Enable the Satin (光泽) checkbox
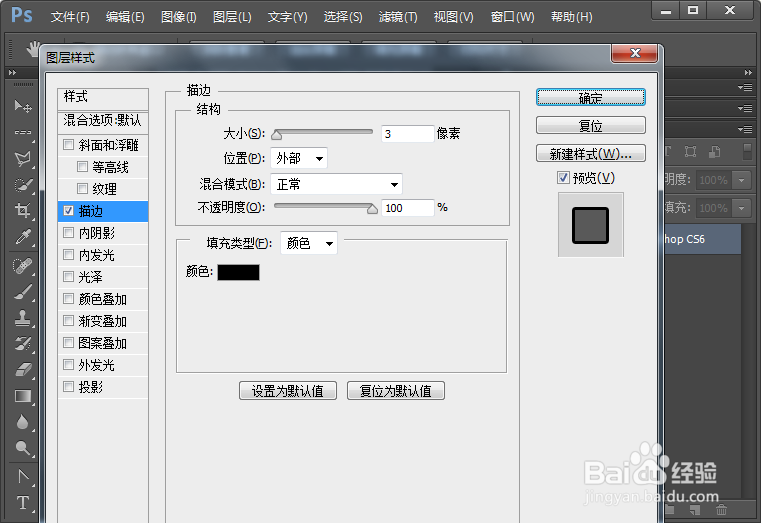Screen dimensions: 761x523 pyautogui.click(x=68, y=277)
